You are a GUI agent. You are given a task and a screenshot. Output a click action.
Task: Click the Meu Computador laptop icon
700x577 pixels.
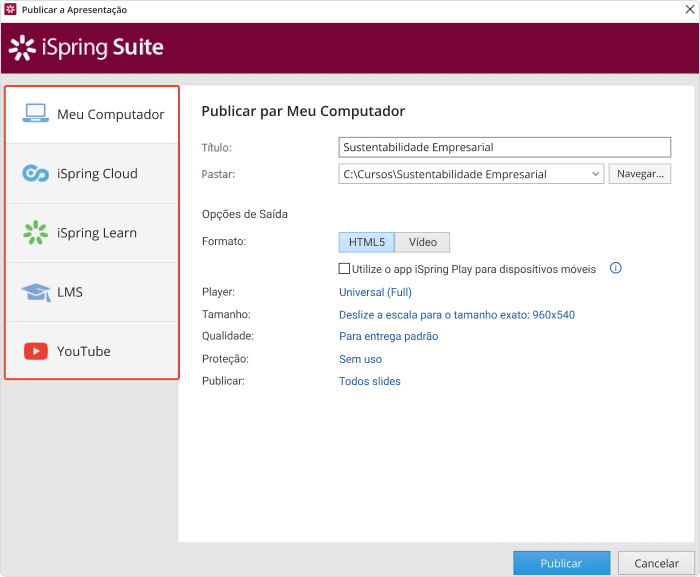(35, 113)
